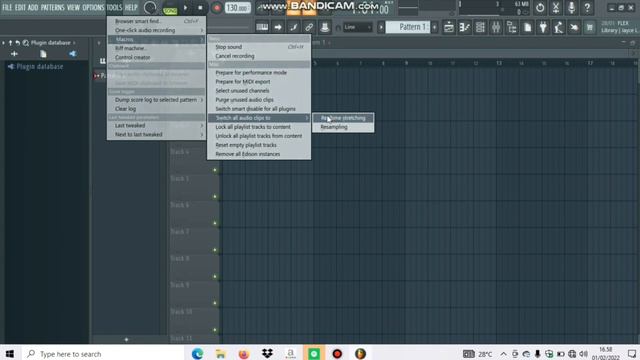Viewport: 640px width, 360px height.
Task: Click Clear log in Tools menu
Action: (156, 109)
